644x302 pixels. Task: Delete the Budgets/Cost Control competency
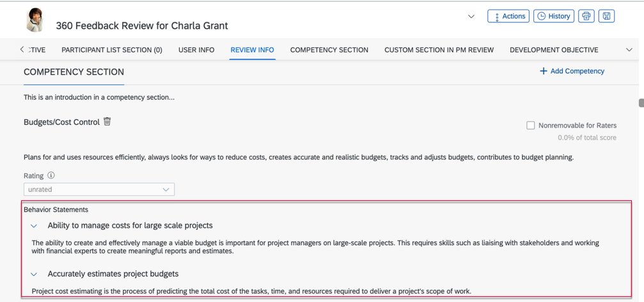pyautogui.click(x=107, y=122)
